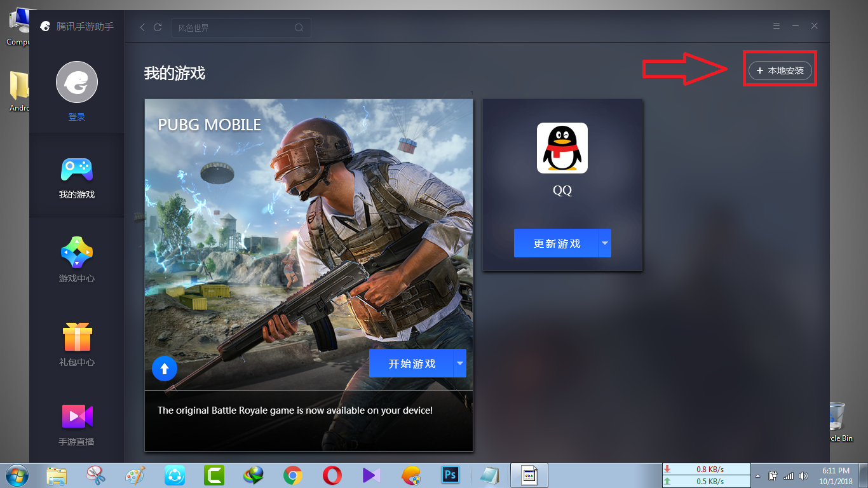Click the search magnifier icon
The height and width of the screenshot is (488, 868).
(x=299, y=28)
